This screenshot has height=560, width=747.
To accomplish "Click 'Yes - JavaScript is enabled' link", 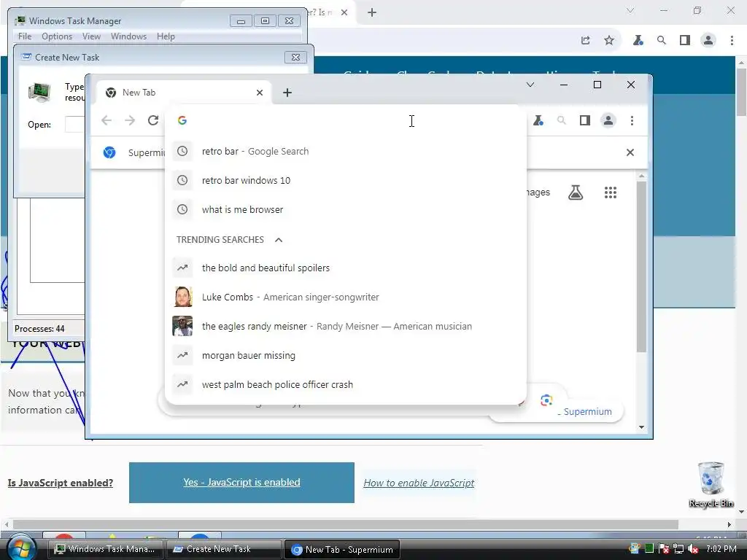I will tap(241, 483).
